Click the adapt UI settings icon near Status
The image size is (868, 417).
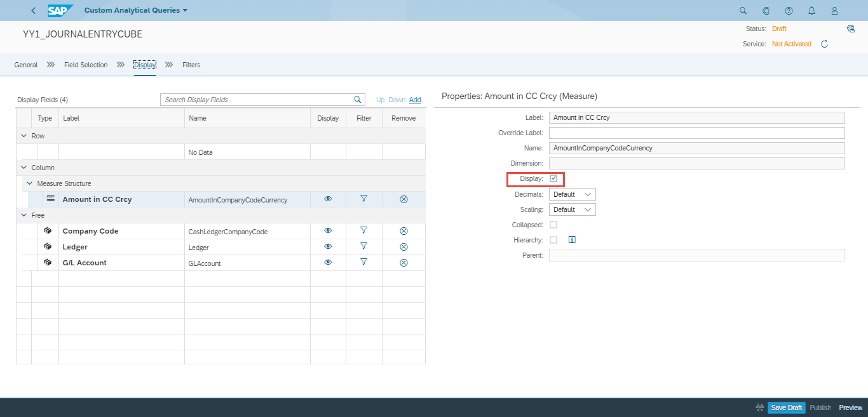point(850,29)
